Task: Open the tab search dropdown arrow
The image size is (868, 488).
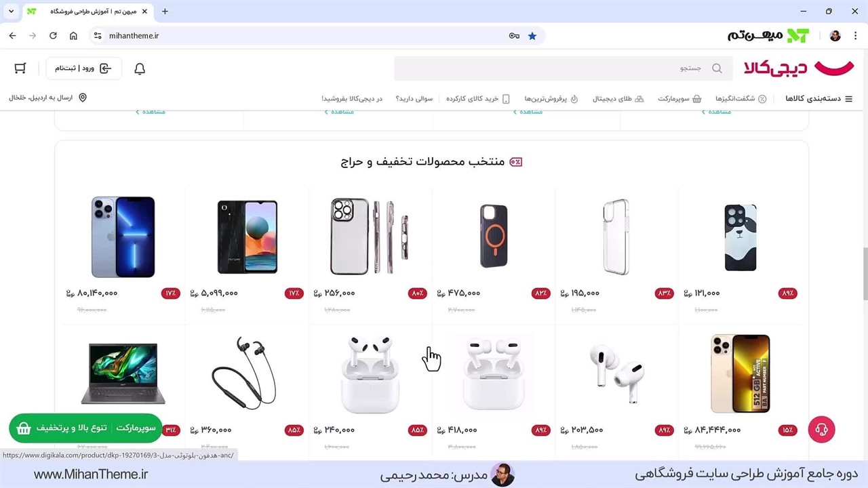Action: 11,12
